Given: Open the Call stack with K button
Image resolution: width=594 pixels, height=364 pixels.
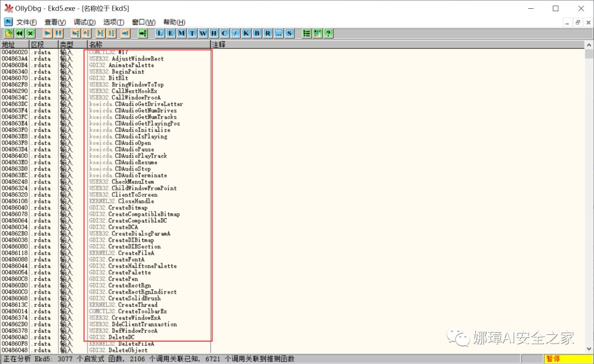Looking at the screenshot, I should [246, 34].
